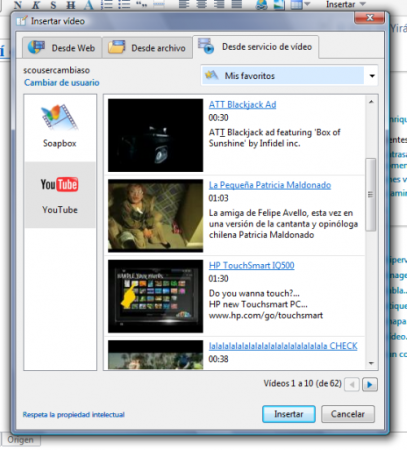Image resolution: width=407 pixels, height=450 pixels.
Task: Toggle underline (S) in editor toolbar
Action: 53,5
